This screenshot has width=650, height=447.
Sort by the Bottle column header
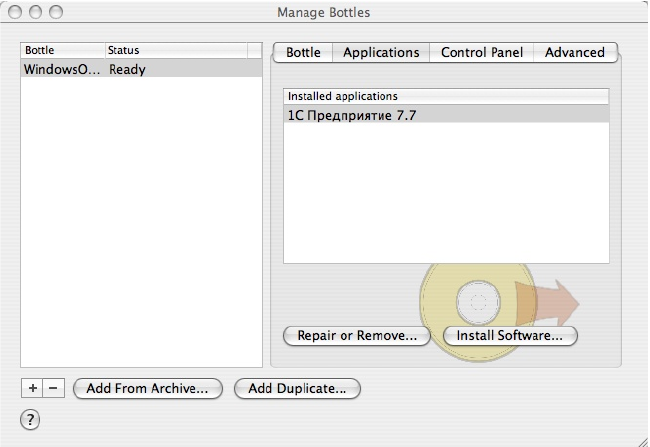tap(63, 50)
